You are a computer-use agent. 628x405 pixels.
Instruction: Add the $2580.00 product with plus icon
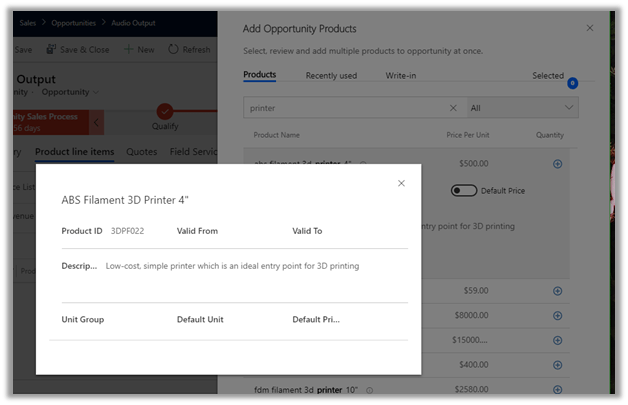(x=557, y=389)
